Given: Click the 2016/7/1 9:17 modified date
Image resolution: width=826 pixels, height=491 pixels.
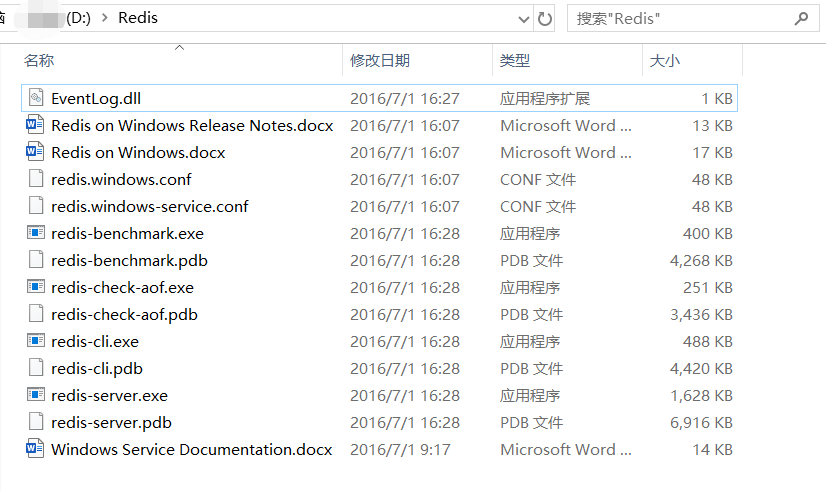Looking at the screenshot, I should coord(400,449).
